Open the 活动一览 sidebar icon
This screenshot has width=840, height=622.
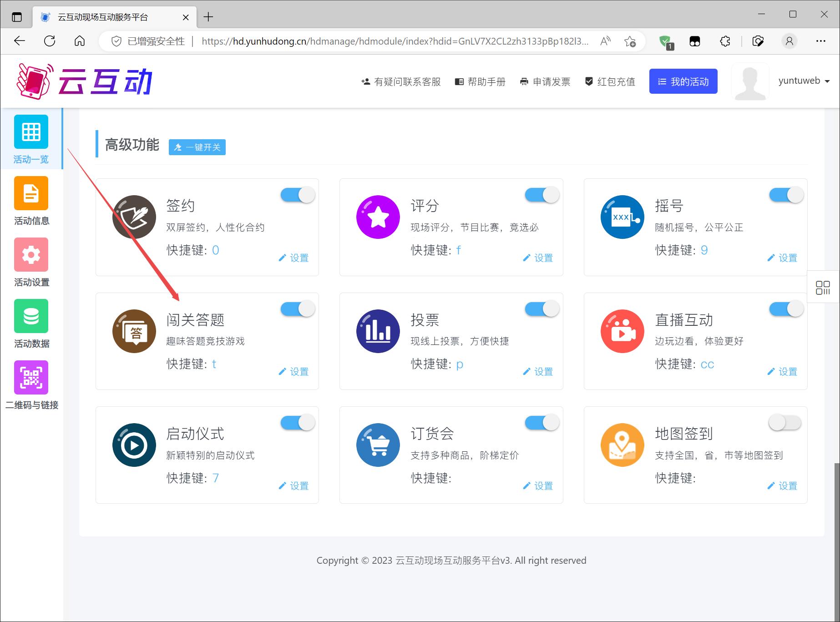[x=31, y=132]
